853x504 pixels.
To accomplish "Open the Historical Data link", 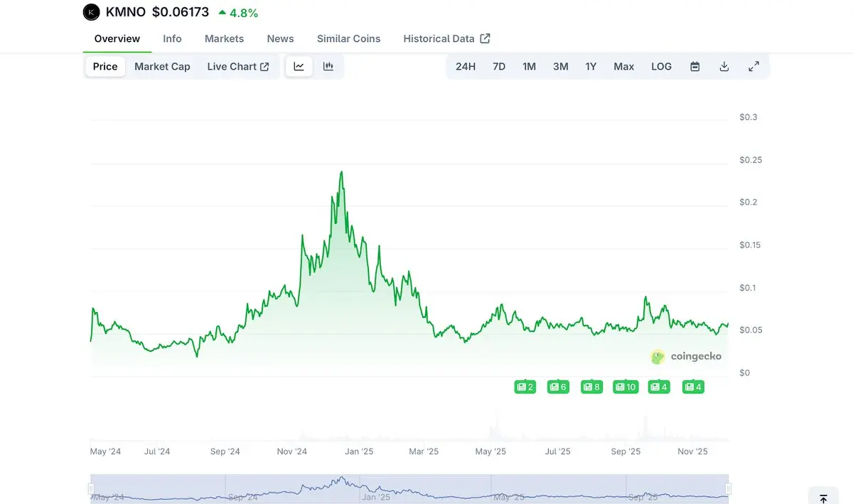I will point(446,39).
